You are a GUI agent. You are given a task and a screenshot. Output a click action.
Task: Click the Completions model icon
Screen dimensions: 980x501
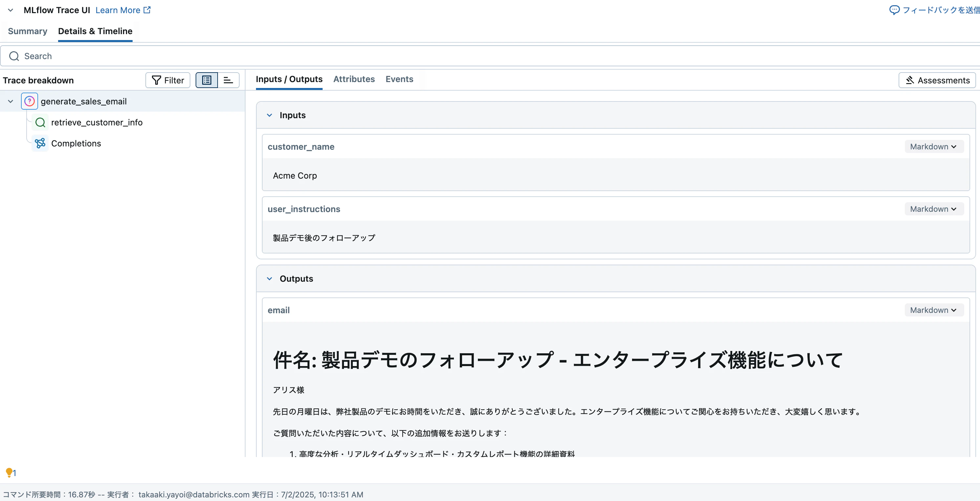40,143
